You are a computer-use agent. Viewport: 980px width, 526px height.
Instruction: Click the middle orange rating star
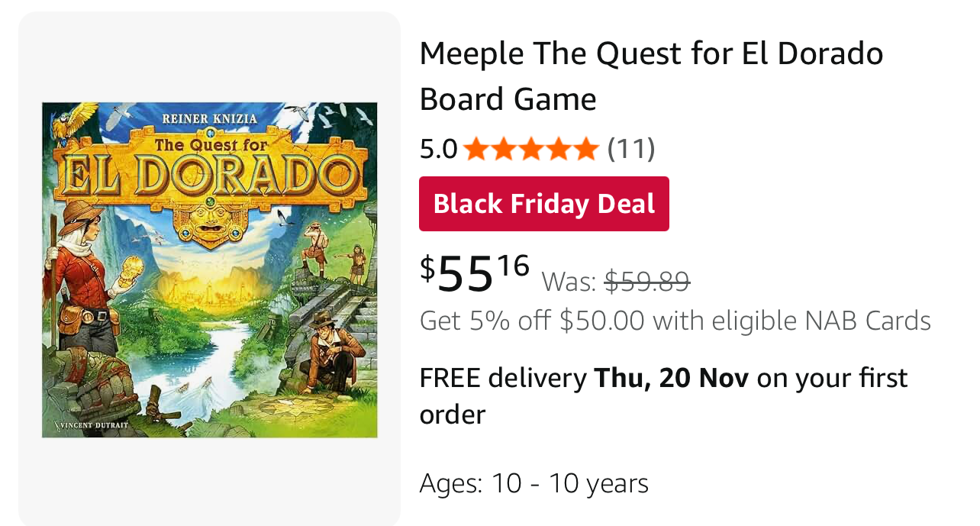coord(530,149)
